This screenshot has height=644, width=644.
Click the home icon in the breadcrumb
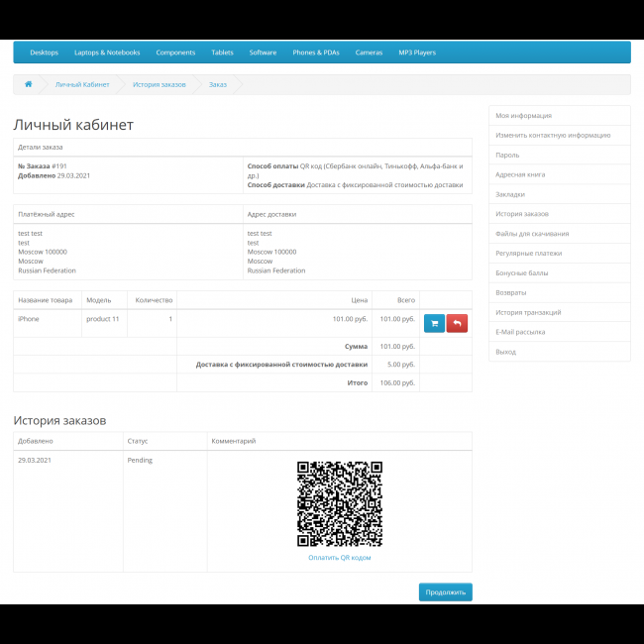(x=28, y=84)
